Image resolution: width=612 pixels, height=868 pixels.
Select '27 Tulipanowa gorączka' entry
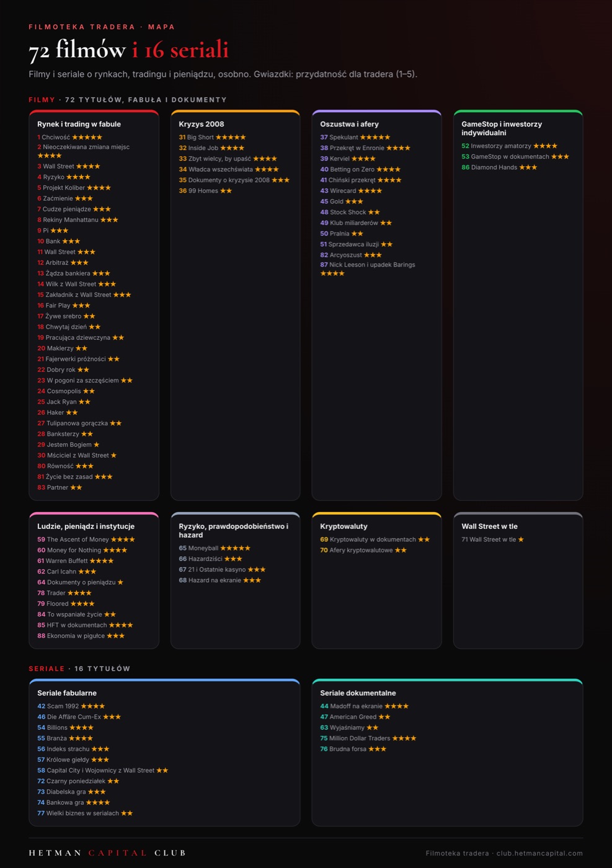point(79,423)
